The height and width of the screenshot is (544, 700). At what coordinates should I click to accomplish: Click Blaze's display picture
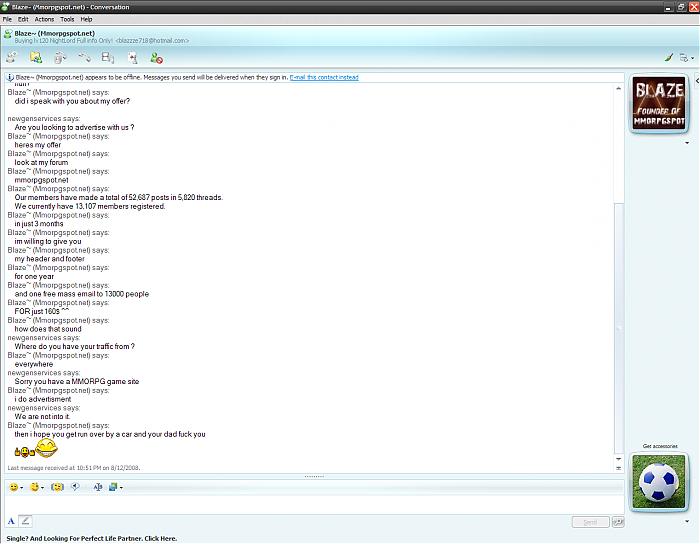pyautogui.click(x=659, y=104)
